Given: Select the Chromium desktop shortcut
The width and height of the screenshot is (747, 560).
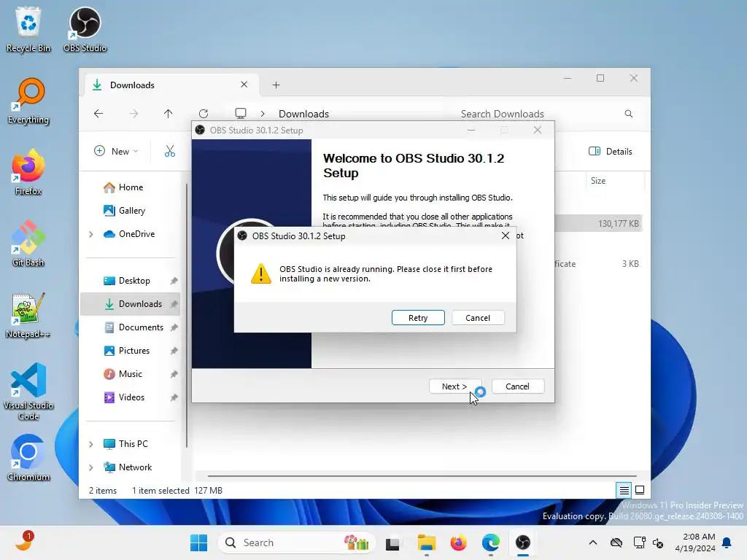Looking at the screenshot, I should tap(28, 458).
